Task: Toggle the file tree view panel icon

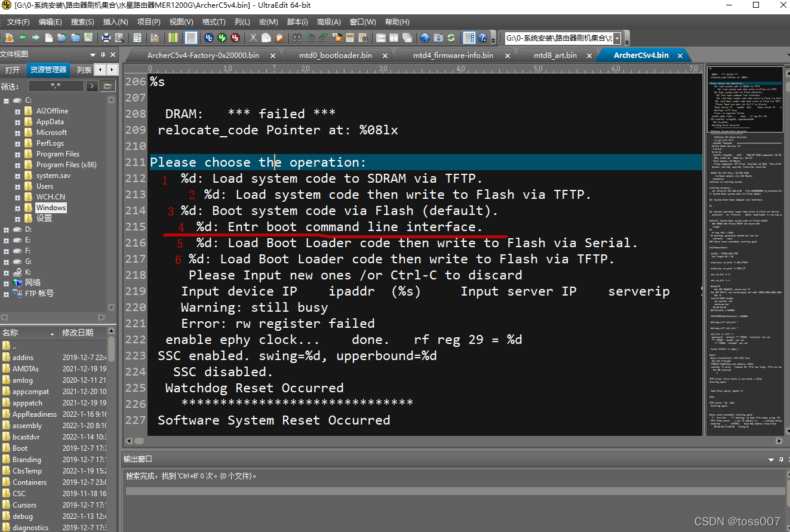Action: click(x=469, y=38)
